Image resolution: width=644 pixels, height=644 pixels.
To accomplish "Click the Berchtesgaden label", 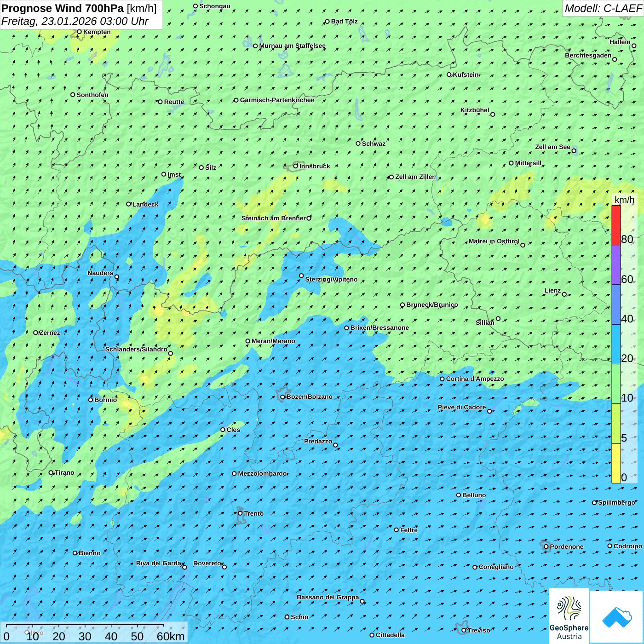I will pos(588,55).
